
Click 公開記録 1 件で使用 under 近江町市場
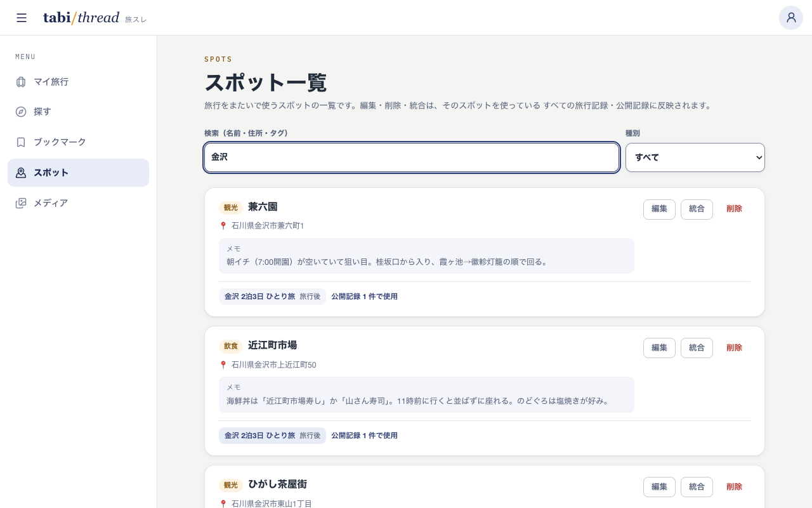(364, 436)
